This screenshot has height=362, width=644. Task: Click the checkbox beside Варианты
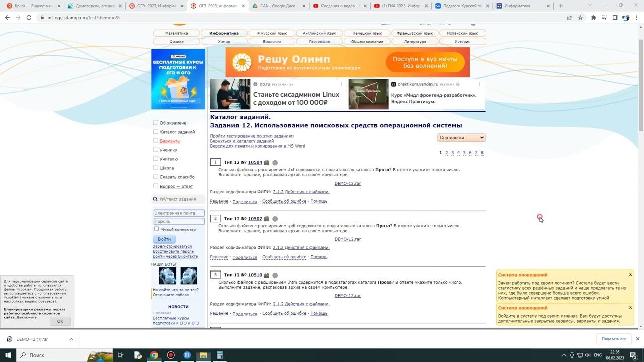(156, 140)
